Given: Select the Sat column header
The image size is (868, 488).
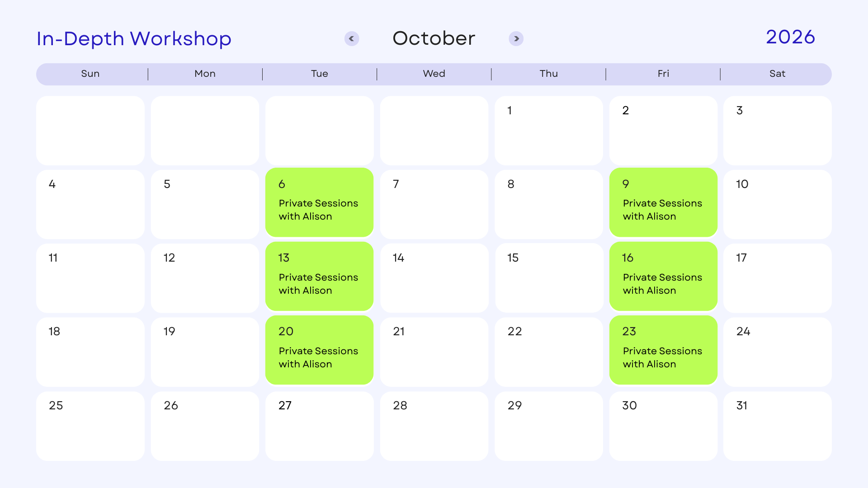Looking at the screenshot, I should coord(778,74).
